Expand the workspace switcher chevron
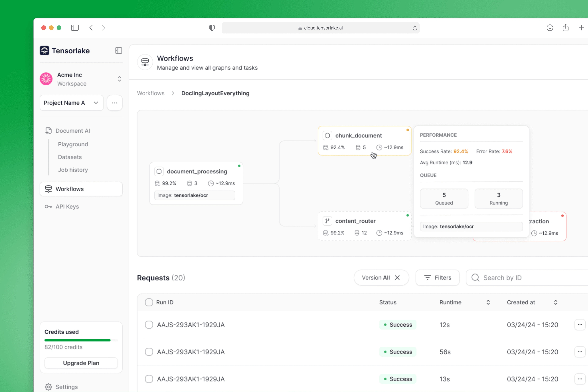Image resolution: width=588 pixels, height=392 pixels. click(x=119, y=79)
